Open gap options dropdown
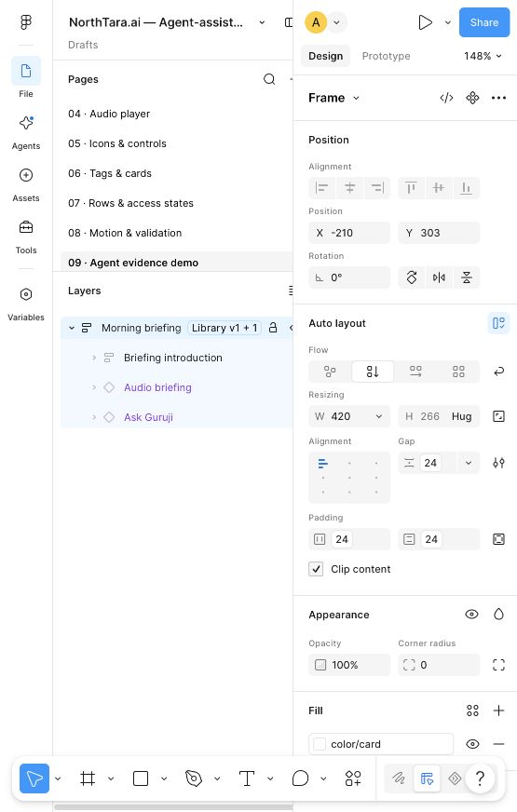Image resolution: width=517 pixels, height=812 pixels. point(469,463)
